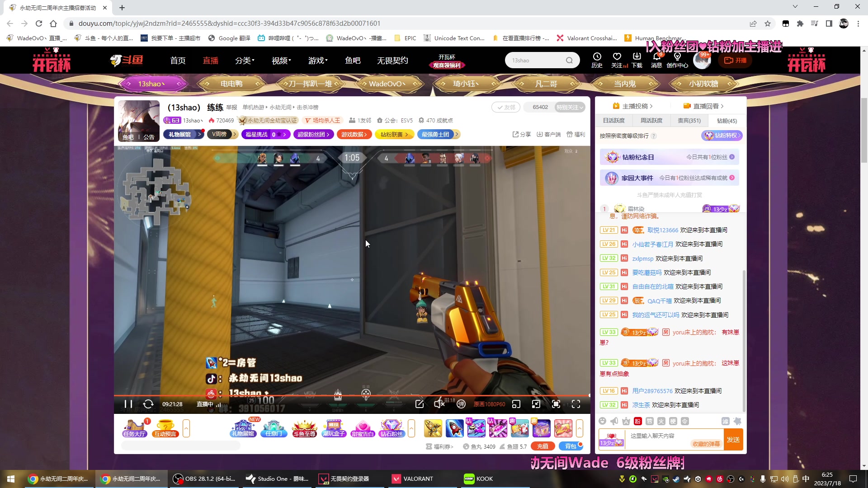Switch player to theater mode
Image resolution: width=868 pixels, height=488 pixels.
pos(536,404)
